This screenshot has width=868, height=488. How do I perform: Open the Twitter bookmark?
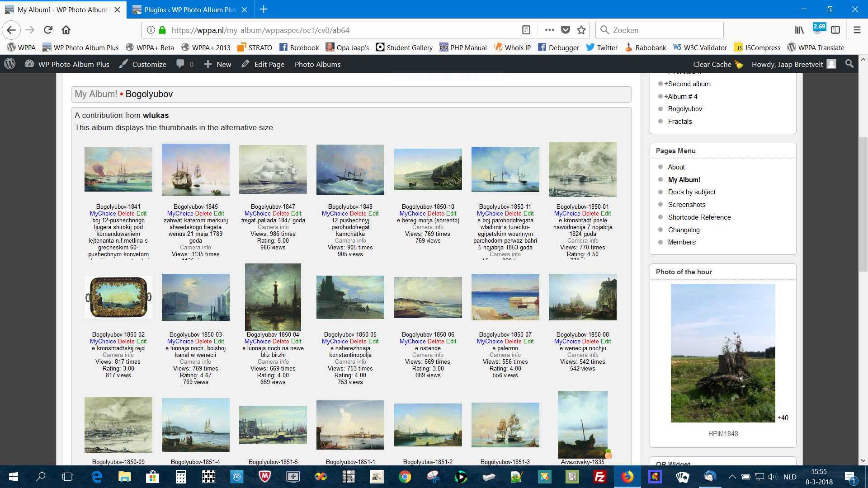[x=602, y=47]
